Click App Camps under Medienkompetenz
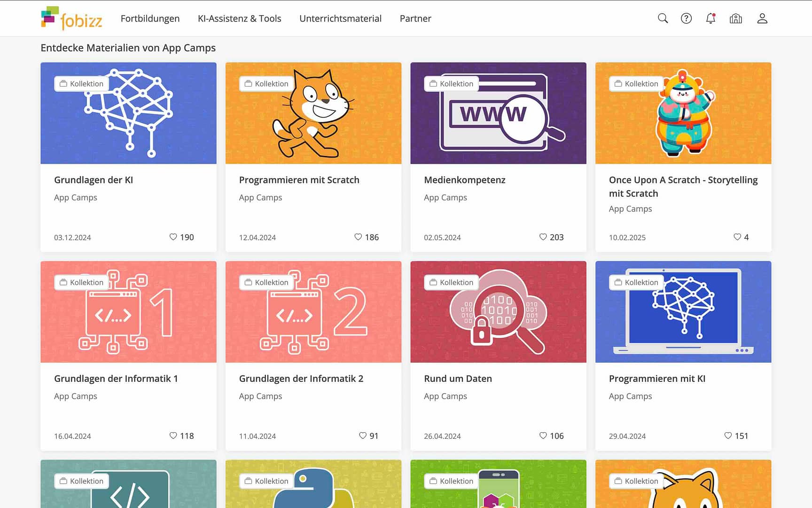This screenshot has width=812, height=508. pos(445,198)
